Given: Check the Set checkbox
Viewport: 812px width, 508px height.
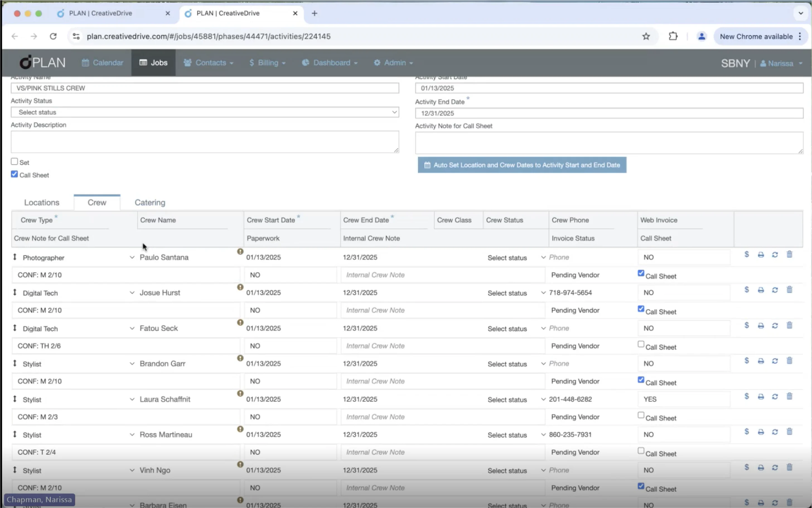Looking at the screenshot, I should tap(14, 162).
